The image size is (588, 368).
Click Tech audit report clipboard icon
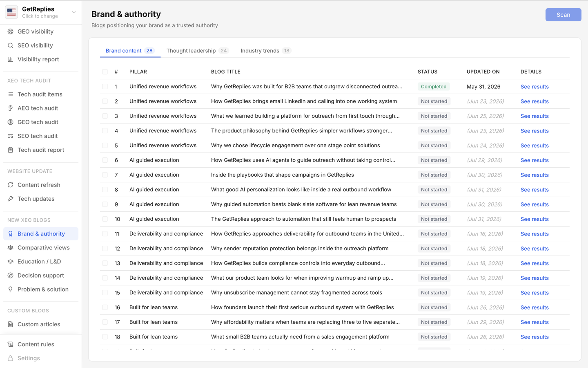point(11,150)
